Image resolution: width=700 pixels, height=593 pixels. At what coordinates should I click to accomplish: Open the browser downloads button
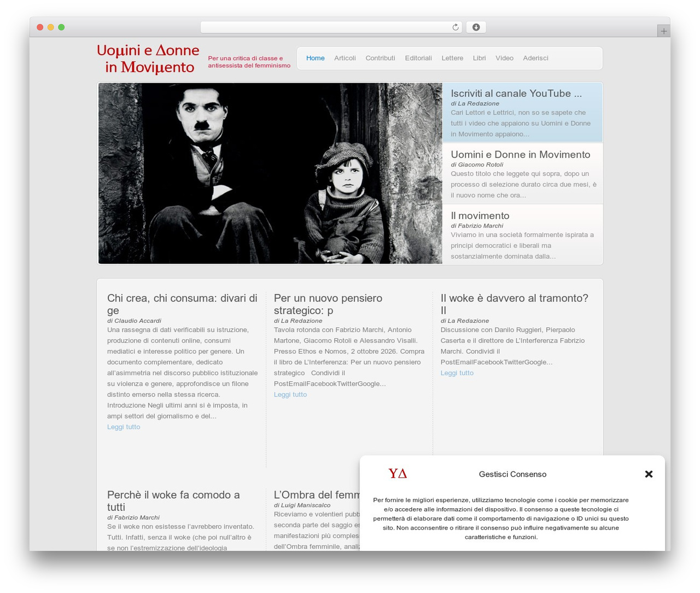click(476, 27)
